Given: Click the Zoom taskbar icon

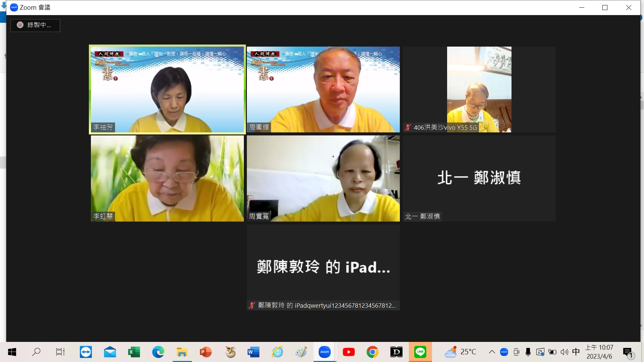Looking at the screenshot, I should point(324,352).
